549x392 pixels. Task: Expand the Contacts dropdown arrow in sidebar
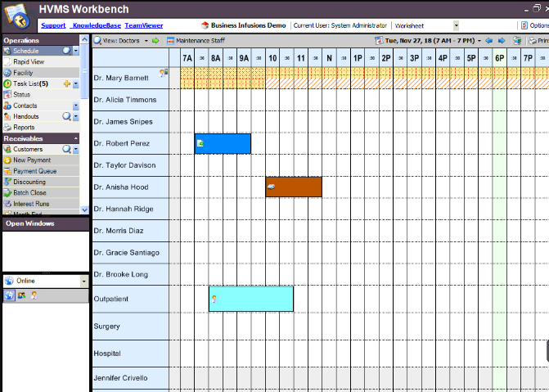coord(76,106)
